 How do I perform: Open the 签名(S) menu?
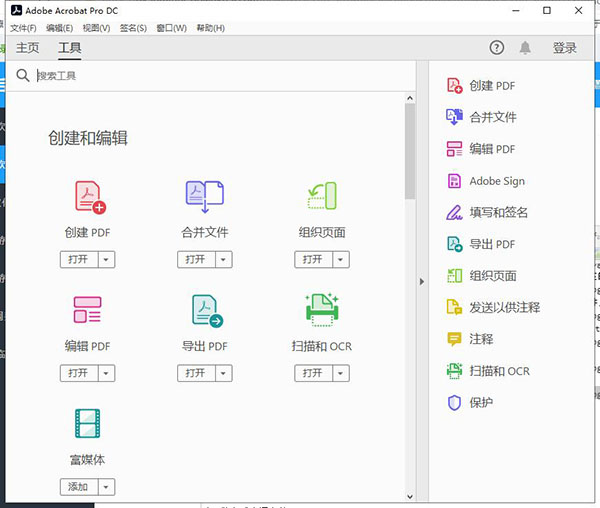133,28
